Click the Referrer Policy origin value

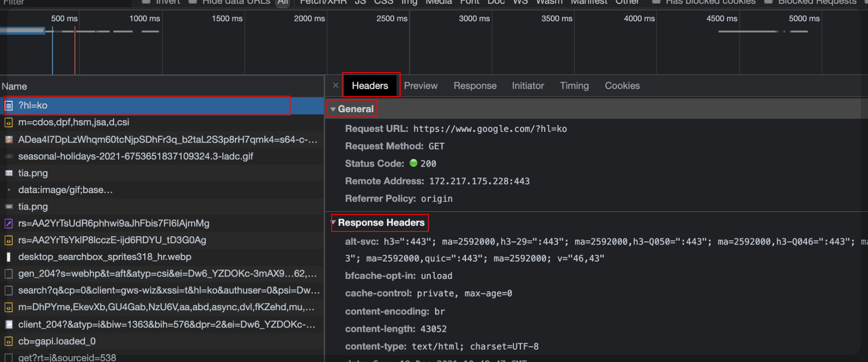tap(437, 199)
